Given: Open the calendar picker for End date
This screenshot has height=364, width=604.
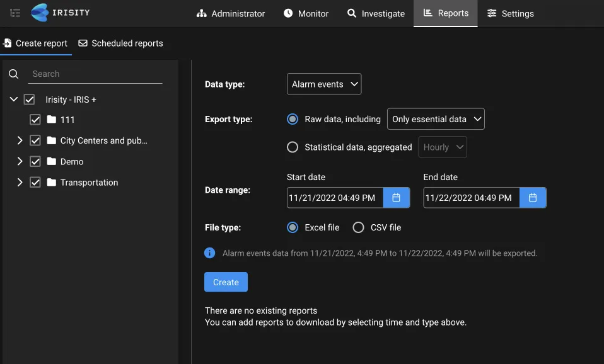Looking at the screenshot, I should (x=533, y=197).
